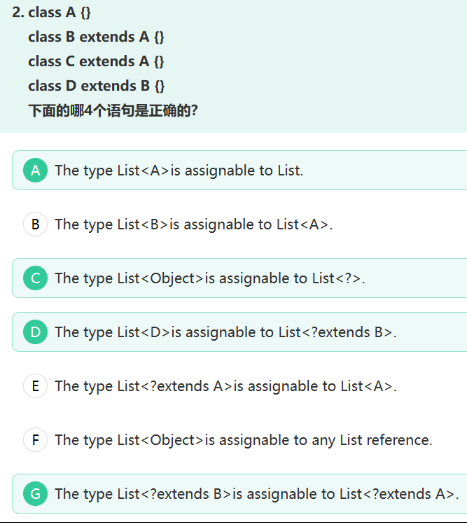Image resolution: width=467 pixels, height=523 pixels.
Task: Click the 'class B extends A {}' line
Action: pos(96,37)
